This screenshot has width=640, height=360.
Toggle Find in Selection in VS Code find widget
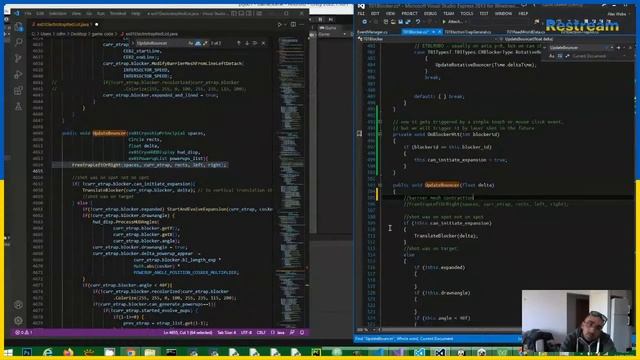pyautogui.click(x=255, y=43)
